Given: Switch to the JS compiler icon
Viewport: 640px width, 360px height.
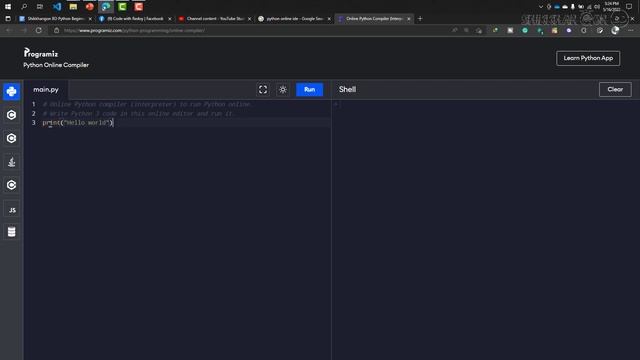Looking at the screenshot, I should [x=11, y=210].
